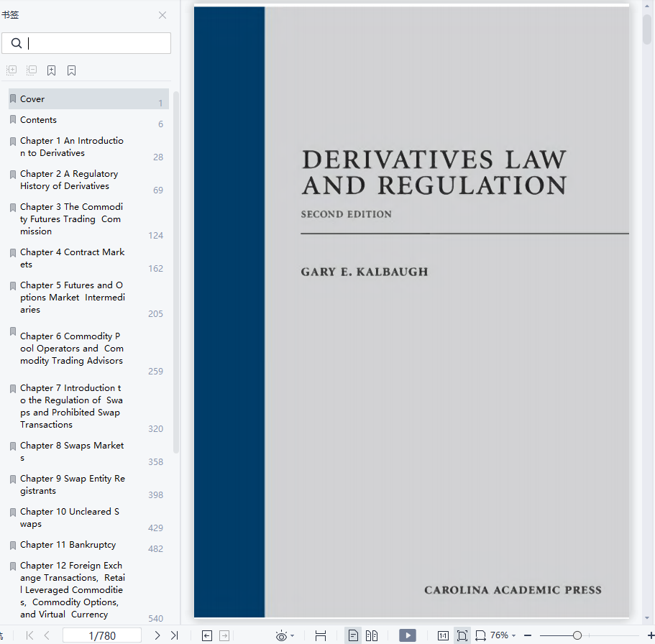655x644 pixels.
Task: Click page number 482 beside Chapter 11
Action: [155, 549]
